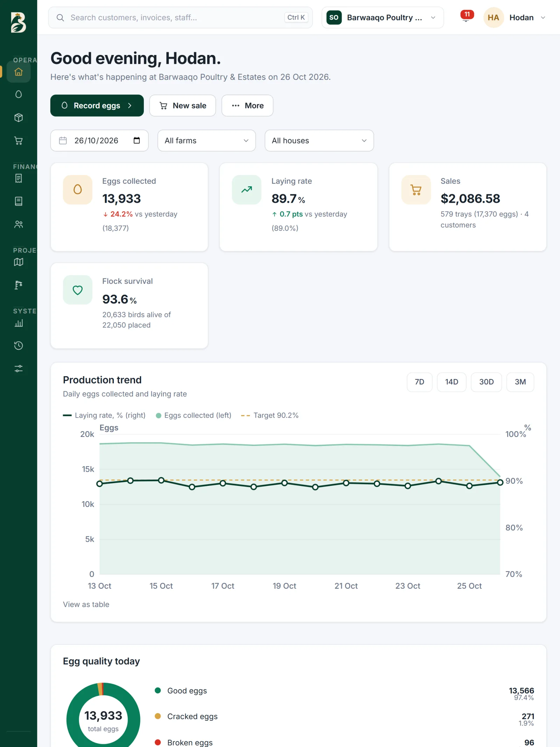This screenshot has width=560, height=747.
Task: Open the estates map sidebar icon
Action: coord(19,262)
